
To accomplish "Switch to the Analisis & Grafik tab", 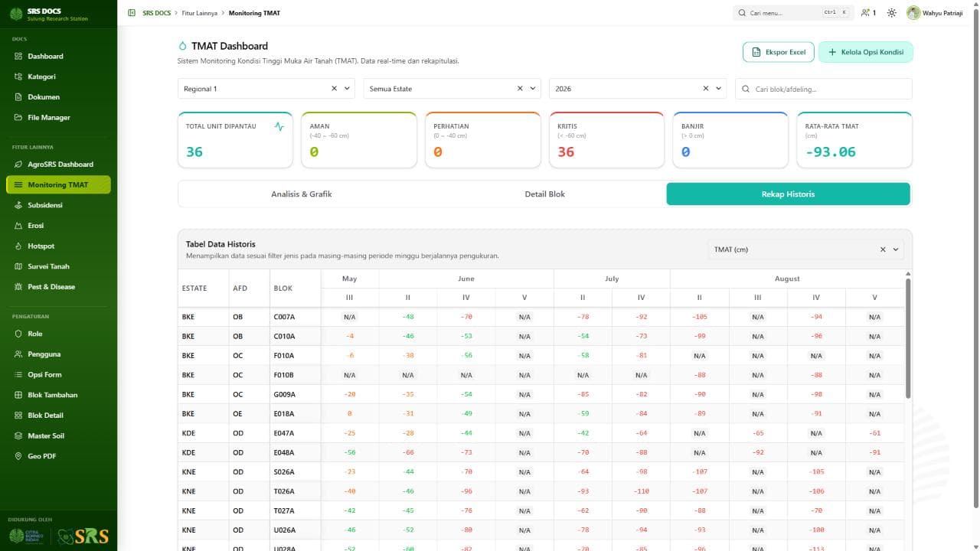I will coord(301,194).
